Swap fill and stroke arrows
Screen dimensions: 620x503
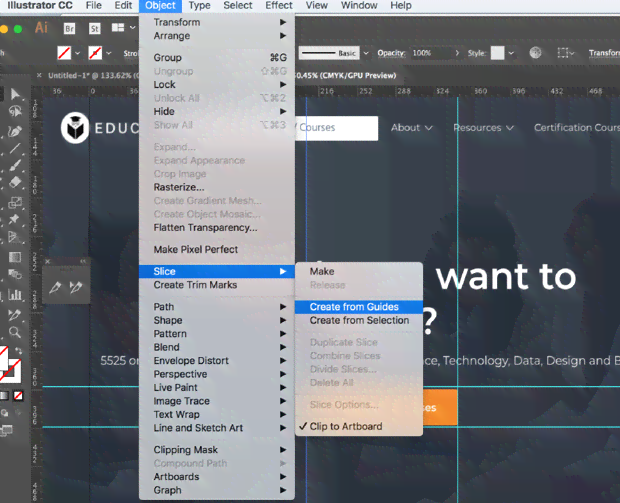click(19, 350)
